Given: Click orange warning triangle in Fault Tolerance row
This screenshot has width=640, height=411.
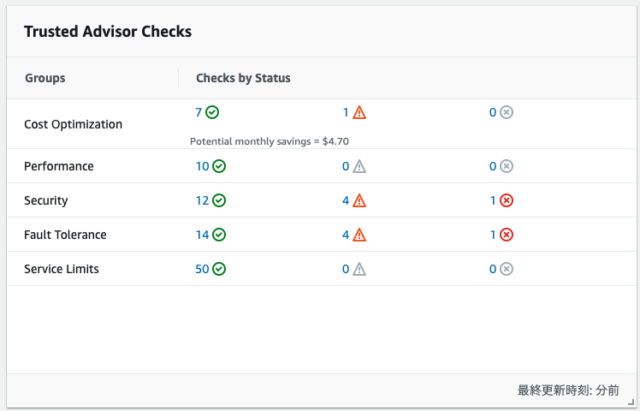Looking at the screenshot, I should [x=359, y=235].
